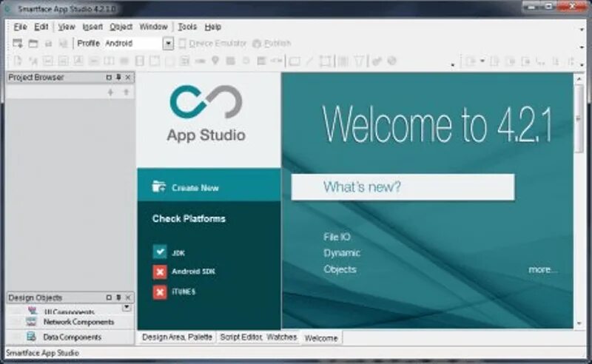Open the Help menu

coord(212,27)
